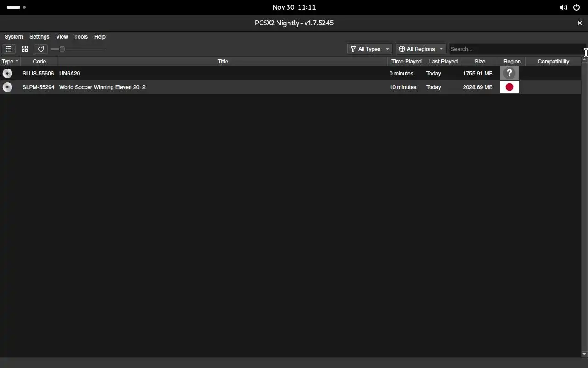Open the system volume indicator

[563, 7]
